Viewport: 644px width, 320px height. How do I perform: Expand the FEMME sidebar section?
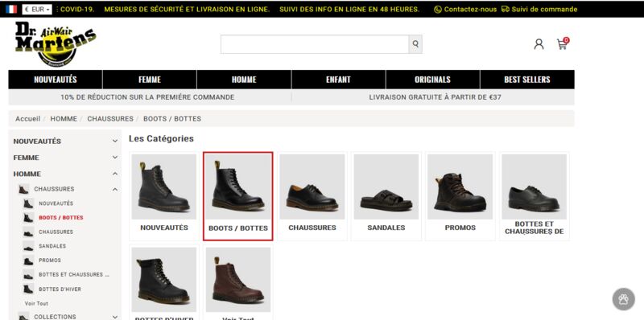pos(115,158)
